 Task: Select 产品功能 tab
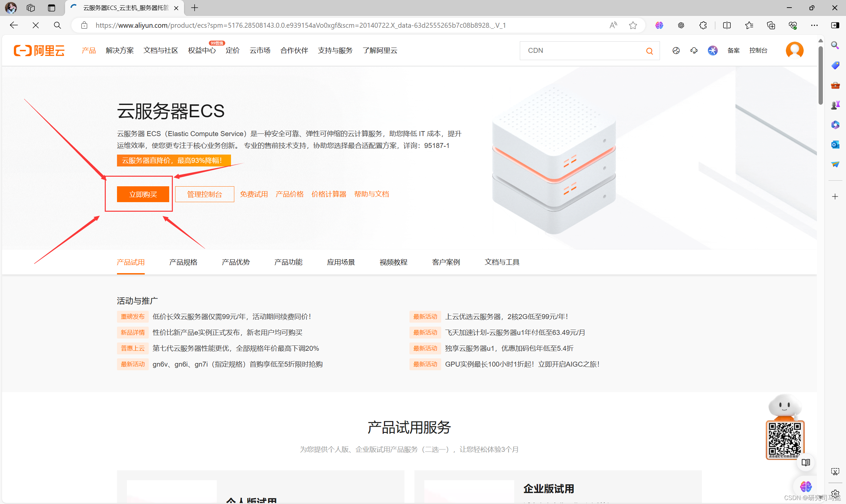(288, 262)
